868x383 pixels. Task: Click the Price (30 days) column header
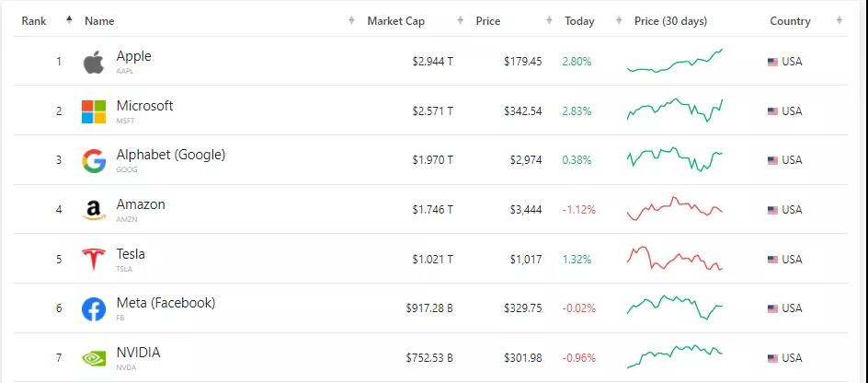pos(670,21)
